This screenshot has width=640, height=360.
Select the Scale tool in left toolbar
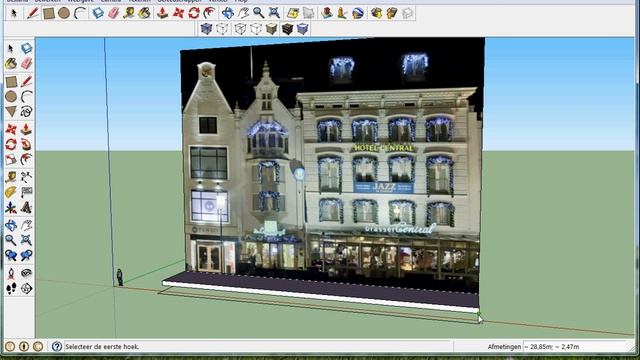point(11,159)
